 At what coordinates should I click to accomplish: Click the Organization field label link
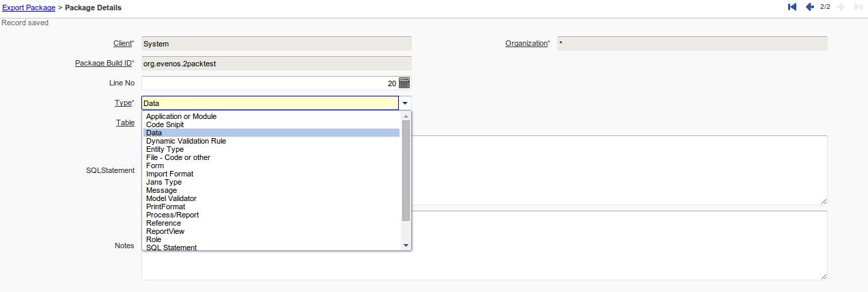[526, 43]
